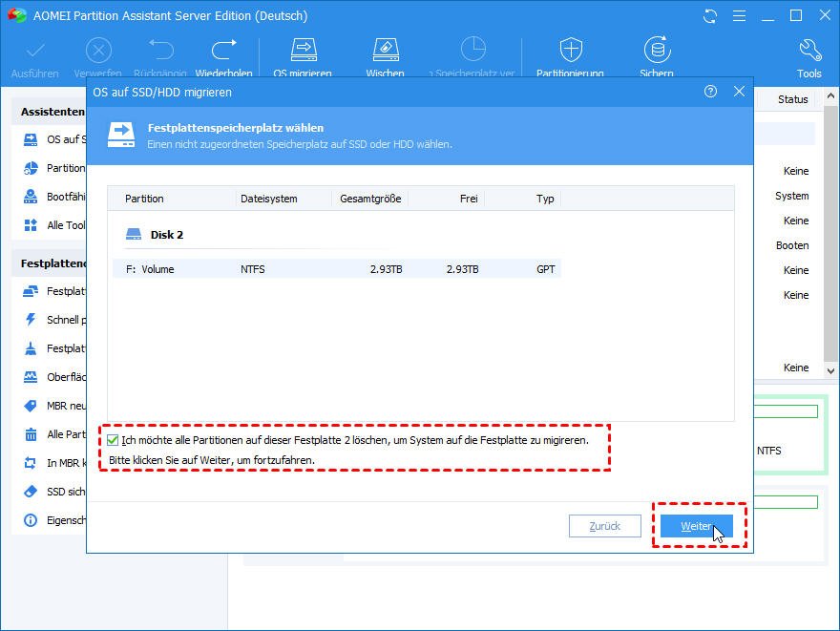This screenshot has width=840, height=631.
Task: Open the hamburger menu in title bar
Action: point(739,16)
